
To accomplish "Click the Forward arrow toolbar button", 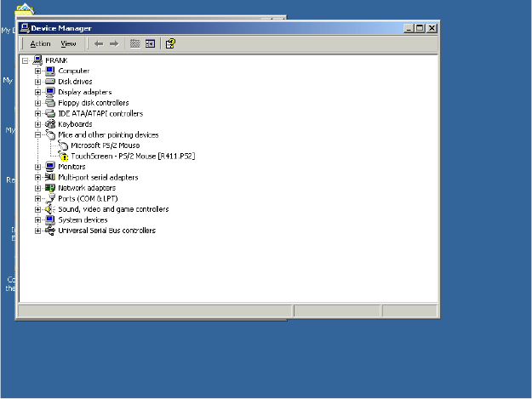I will click(114, 43).
